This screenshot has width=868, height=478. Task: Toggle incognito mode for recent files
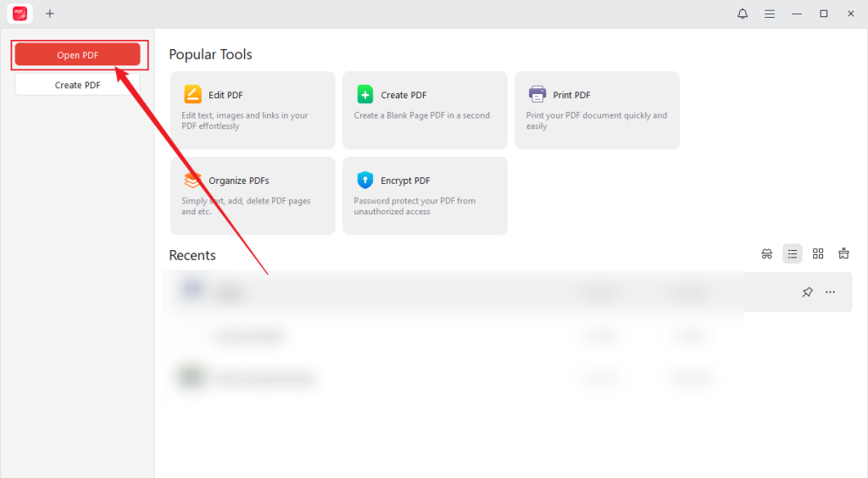[767, 253]
